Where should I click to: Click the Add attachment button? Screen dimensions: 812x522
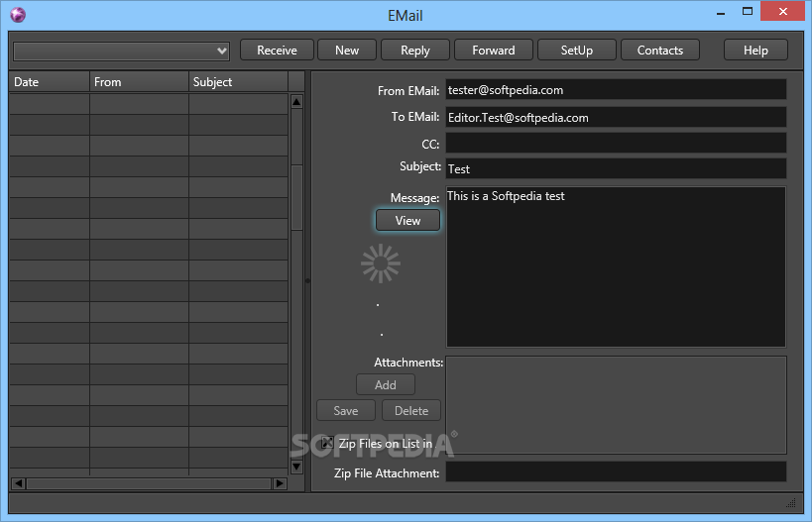[386, 385]
